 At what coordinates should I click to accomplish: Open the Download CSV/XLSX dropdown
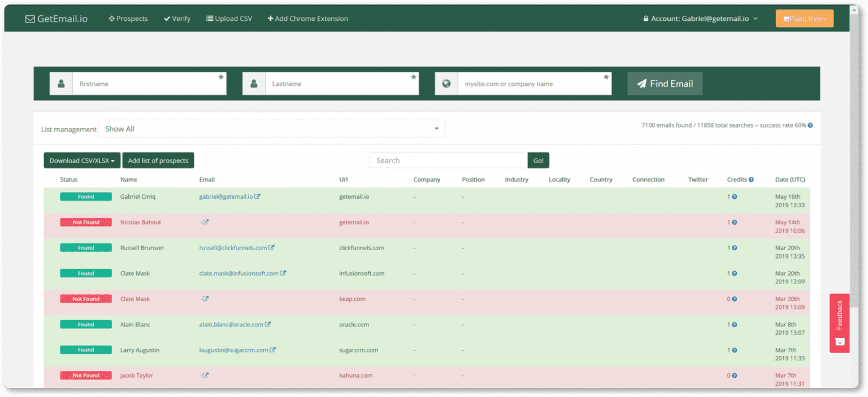(82, 160)
